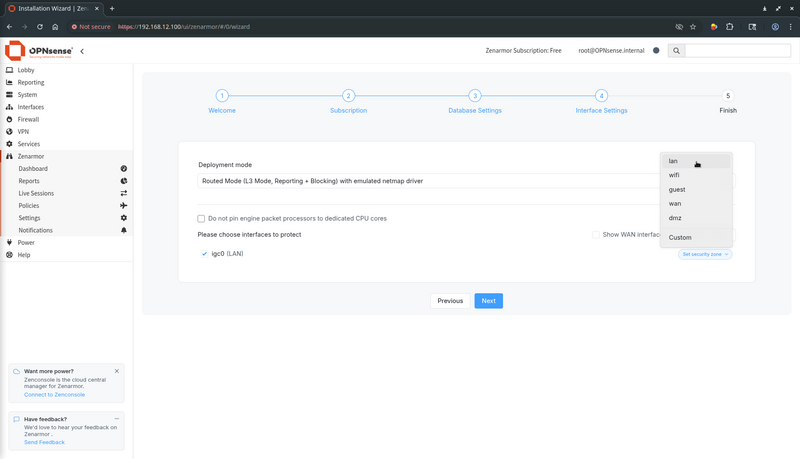Click the Live Sessions arrows icon
The width and height of the screenshot is (800, 459).
(123, 193)
